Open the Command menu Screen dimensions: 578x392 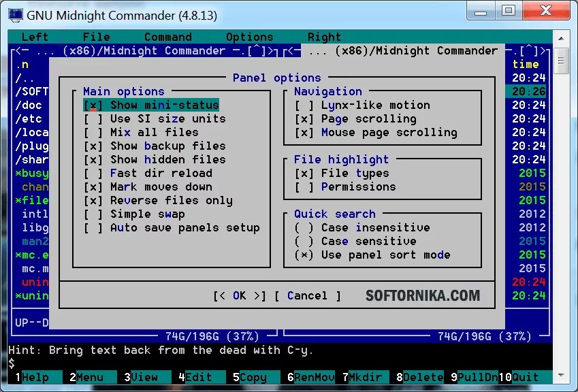click(x=167, y=37)
